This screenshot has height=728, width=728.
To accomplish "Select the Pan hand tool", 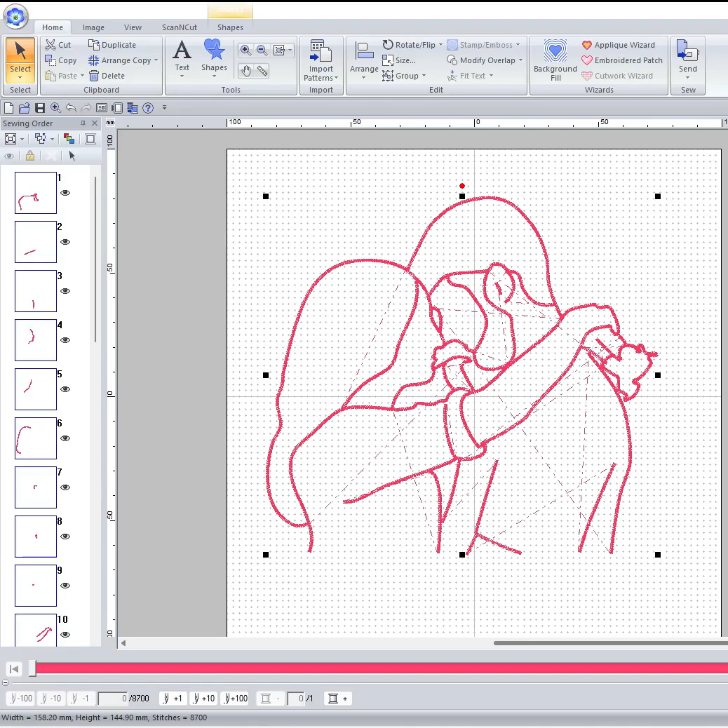I will [245, 70].
